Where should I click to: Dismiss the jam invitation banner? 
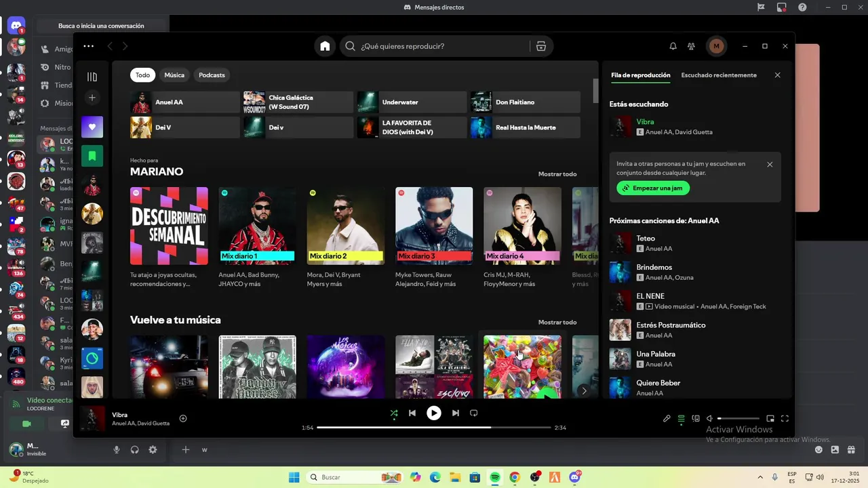[x=770, y=164]
